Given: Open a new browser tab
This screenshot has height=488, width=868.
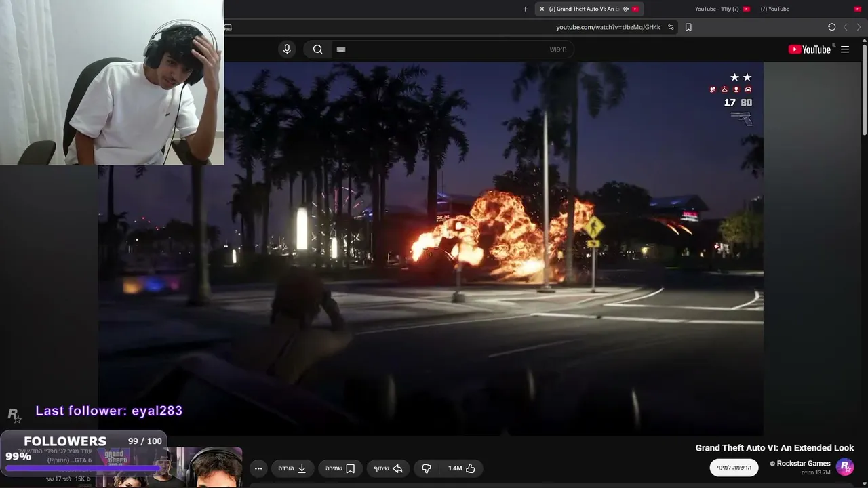Looking at the screenshot, I should pyautogui.click(x=525, y=9).
